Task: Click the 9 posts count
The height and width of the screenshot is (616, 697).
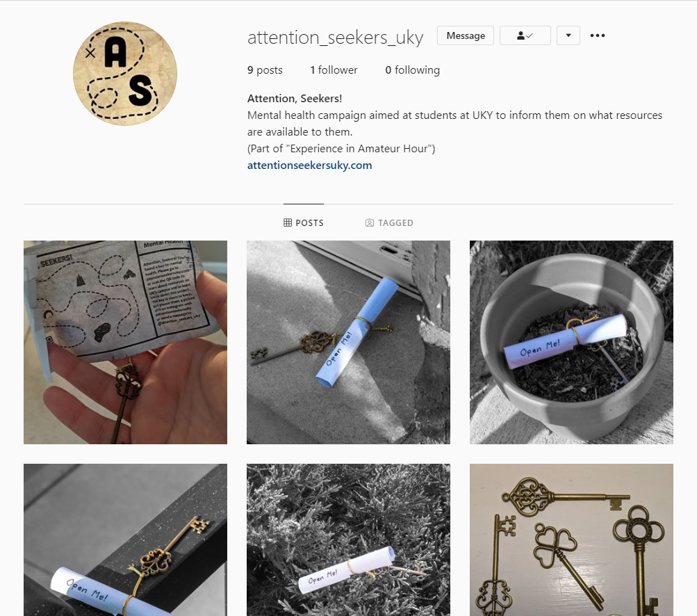Action: (x=265, y=70)
